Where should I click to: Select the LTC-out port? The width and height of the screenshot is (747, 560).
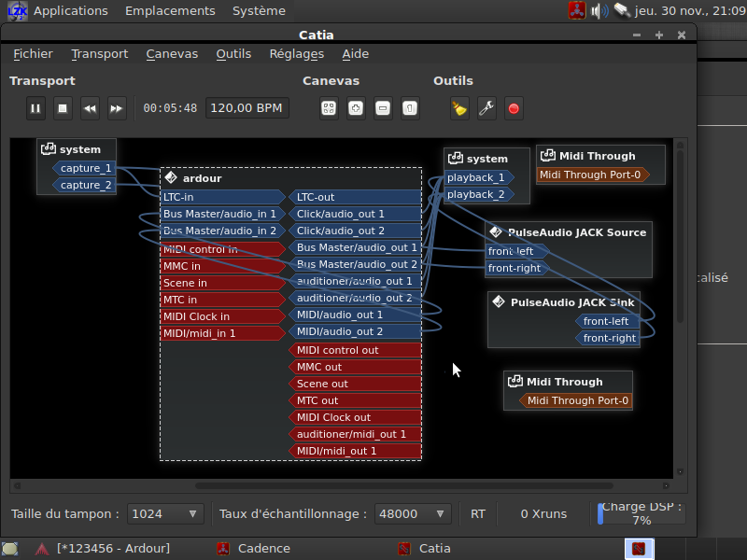pyautogui.click(x=355, y=197)
